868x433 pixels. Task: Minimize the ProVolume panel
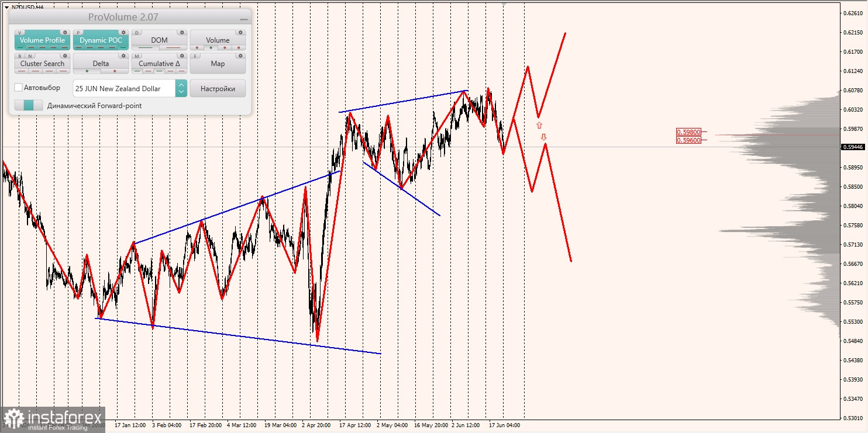tap(244, 19)
